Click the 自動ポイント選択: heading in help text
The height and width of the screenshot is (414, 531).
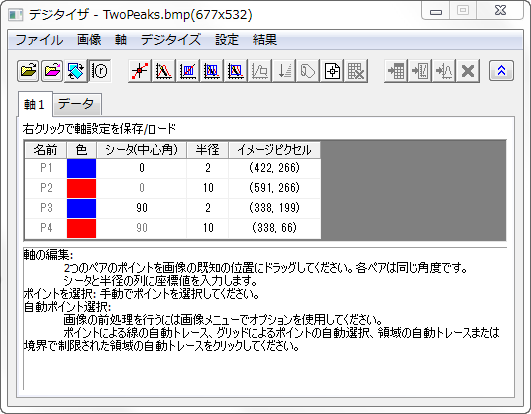(x=67, y=307)
